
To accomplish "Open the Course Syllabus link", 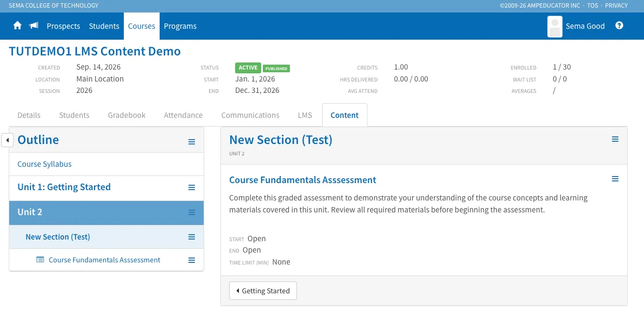I will tap(45, 164).
